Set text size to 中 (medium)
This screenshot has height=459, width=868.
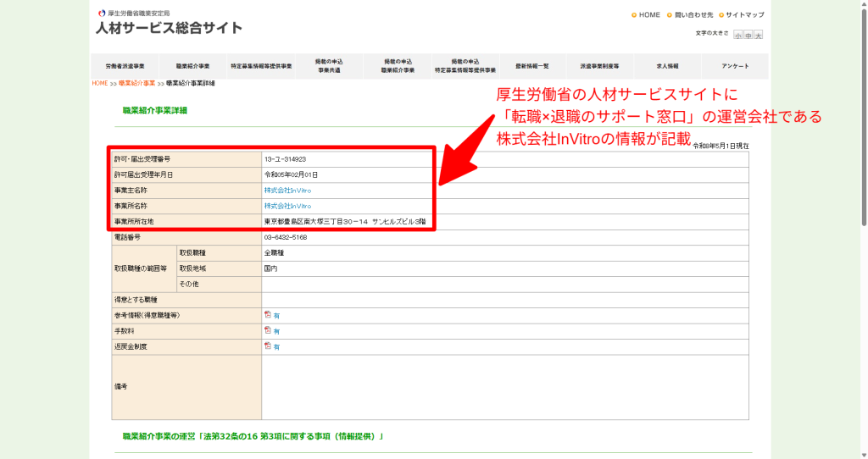click(748, 35)
